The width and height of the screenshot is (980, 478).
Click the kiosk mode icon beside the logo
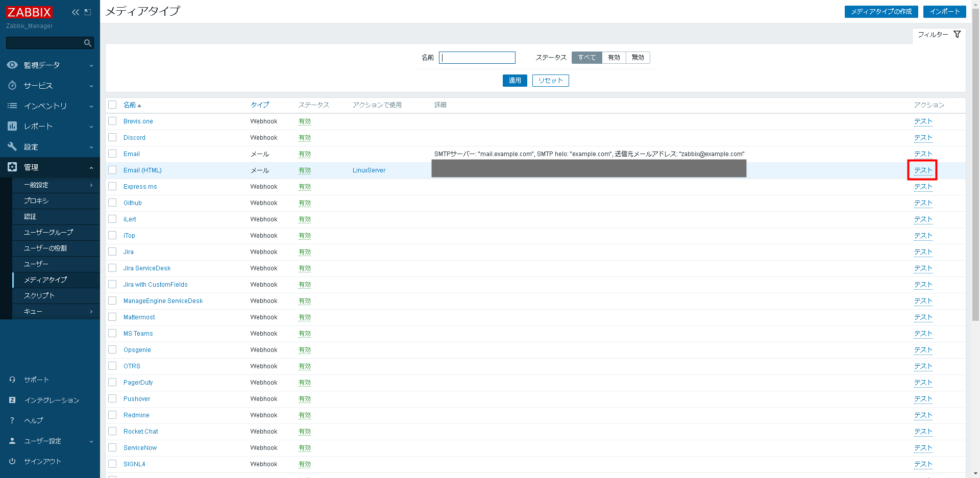pos(88,12)
